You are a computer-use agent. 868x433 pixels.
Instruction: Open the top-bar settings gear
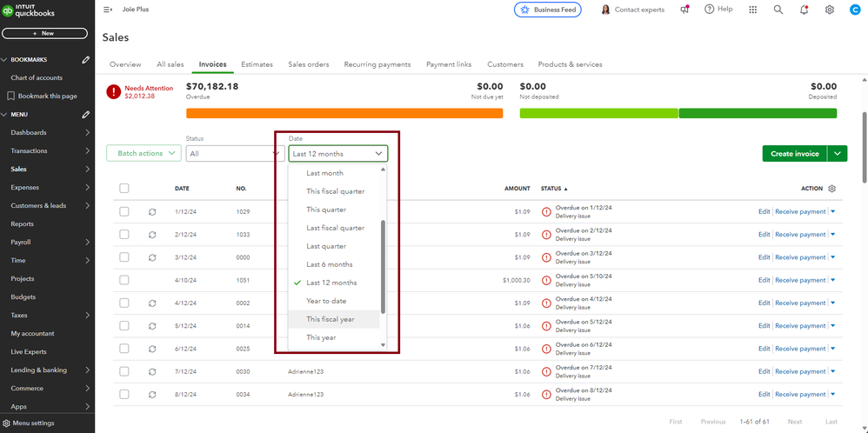coord(829,10)
